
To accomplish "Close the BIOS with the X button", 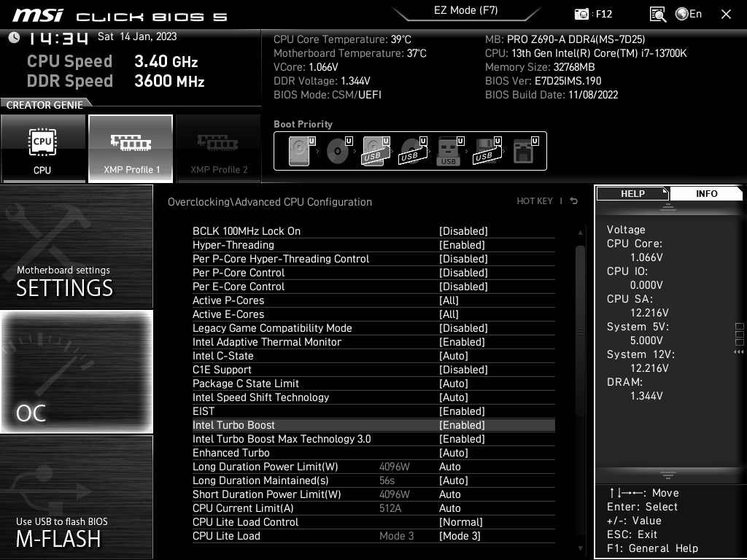I will (x=726, y=15).
